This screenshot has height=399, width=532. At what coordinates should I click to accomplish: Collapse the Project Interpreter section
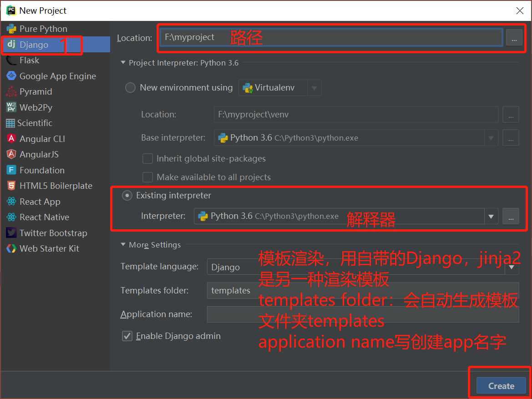[x=123, y=63]
